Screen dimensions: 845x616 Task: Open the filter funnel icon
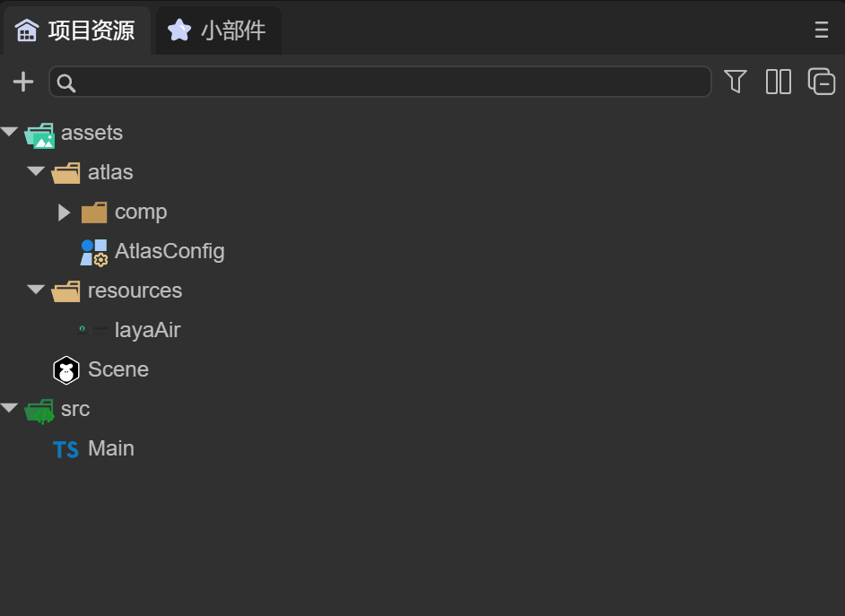point(736,82)
